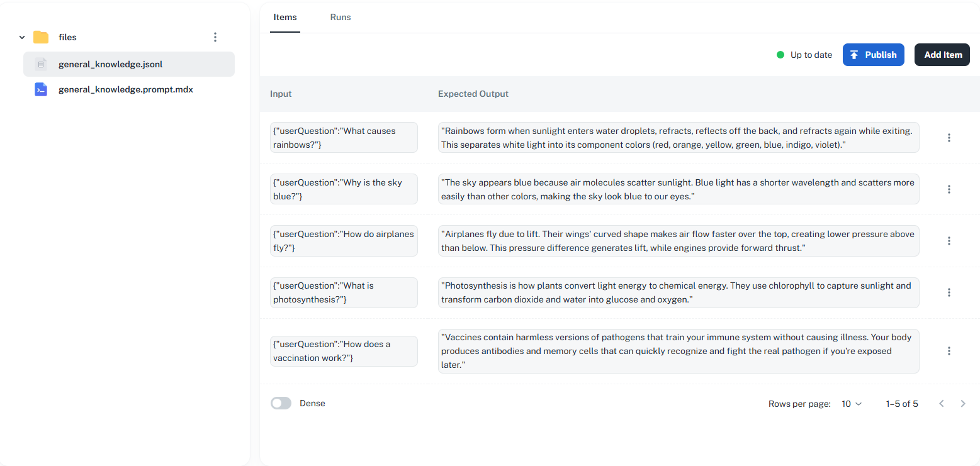Screen dimensions: 980x466
Task: Click the Up to date status text
Action: click(x=811, y=55)
